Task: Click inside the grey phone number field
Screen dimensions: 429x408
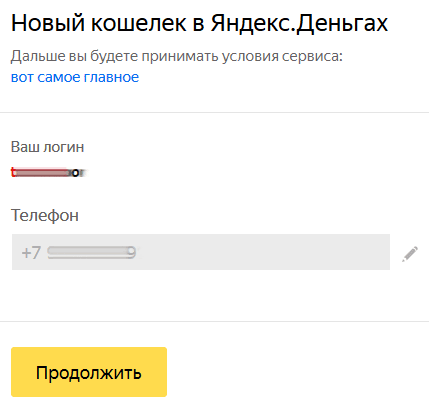Action: (x=201, y=252)
